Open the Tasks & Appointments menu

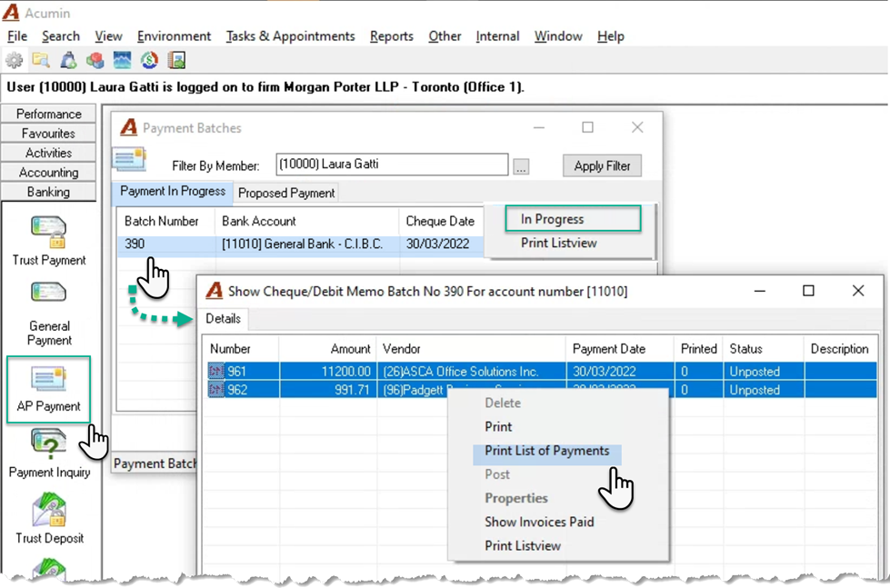pos(290,36)
